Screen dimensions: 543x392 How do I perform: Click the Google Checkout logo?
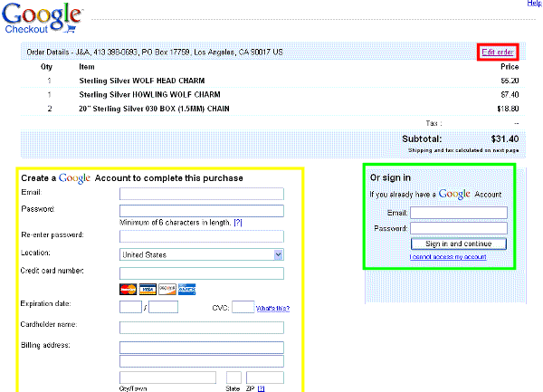[42, 18]
